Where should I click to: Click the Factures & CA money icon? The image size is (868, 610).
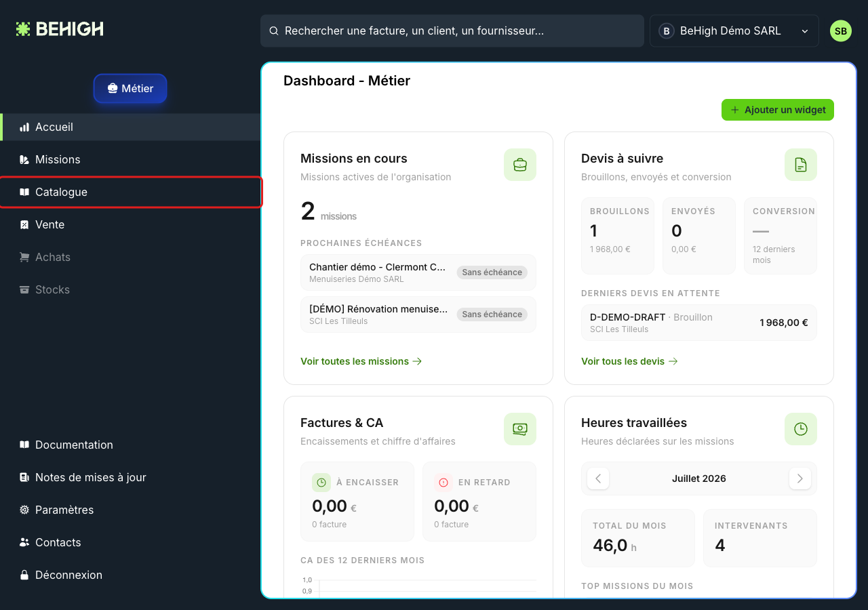pyautogui.click(x=520, y=429)
